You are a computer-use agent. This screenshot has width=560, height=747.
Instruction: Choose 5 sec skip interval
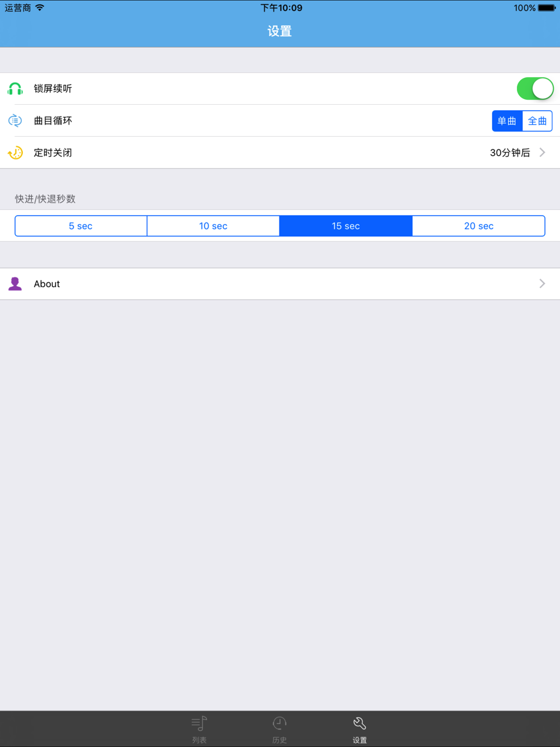click(x=81, y=226)
